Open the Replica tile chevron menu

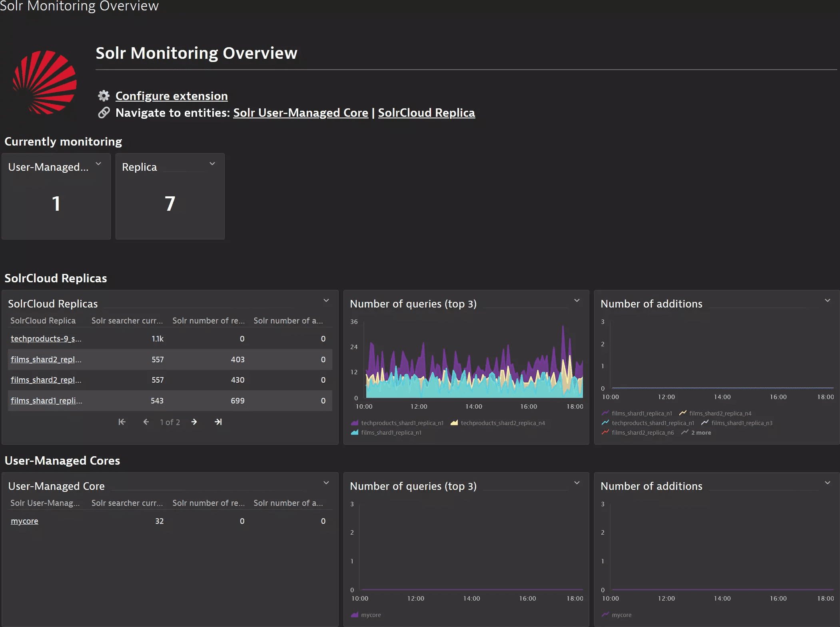tap(212, 164)
